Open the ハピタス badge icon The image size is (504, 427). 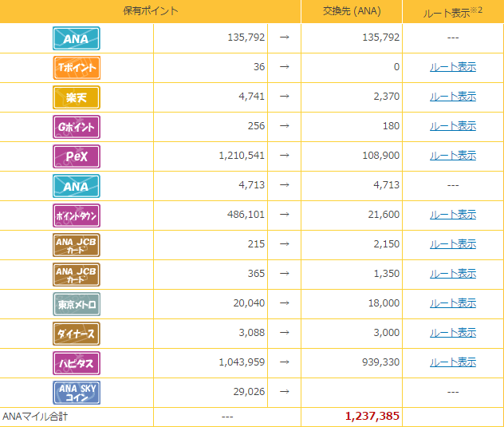pyautogui.click(x=77, y=363)
